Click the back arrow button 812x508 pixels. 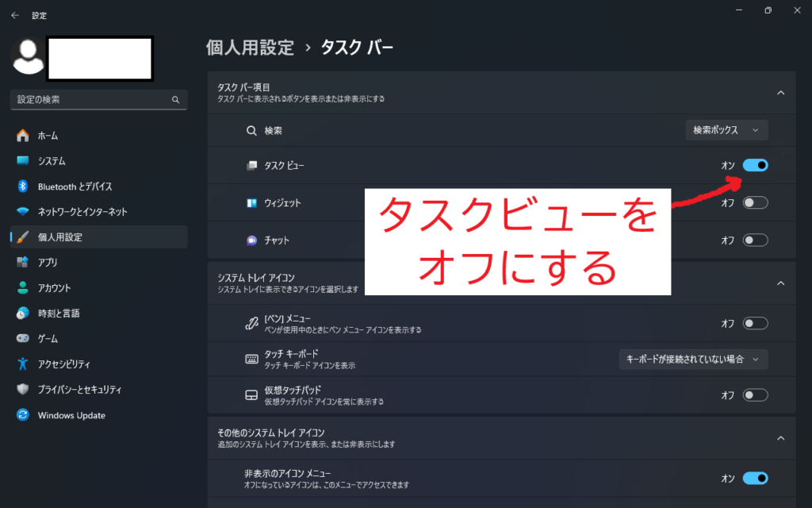(x=14, y=14)
